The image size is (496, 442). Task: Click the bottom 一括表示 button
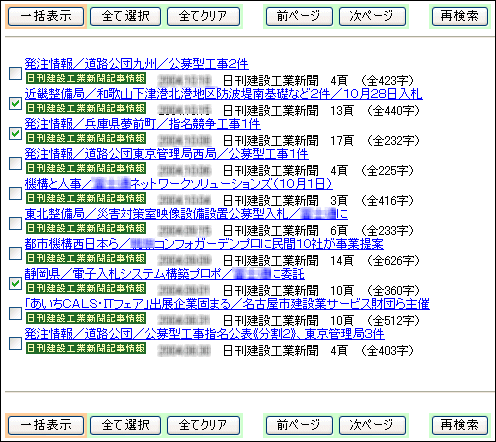point(46,426)
